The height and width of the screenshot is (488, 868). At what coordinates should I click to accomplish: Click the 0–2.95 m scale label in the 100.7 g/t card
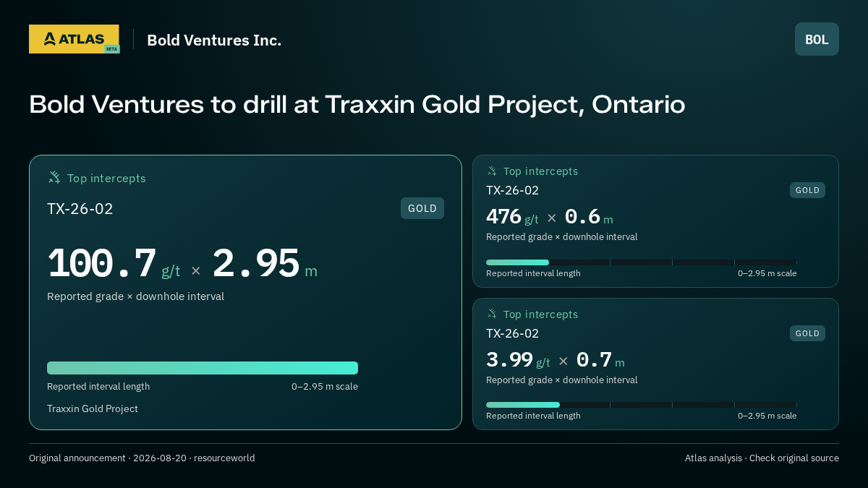click(325, 386)
